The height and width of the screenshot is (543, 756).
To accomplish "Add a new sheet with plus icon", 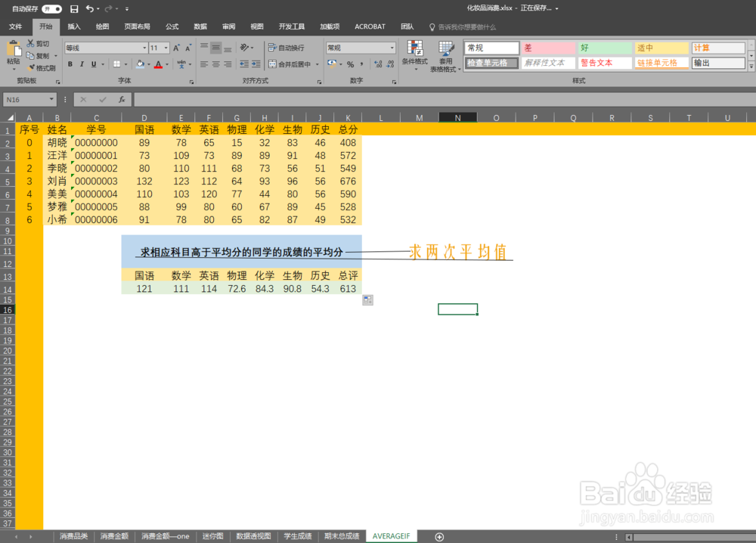I will (x=439, y=537).
